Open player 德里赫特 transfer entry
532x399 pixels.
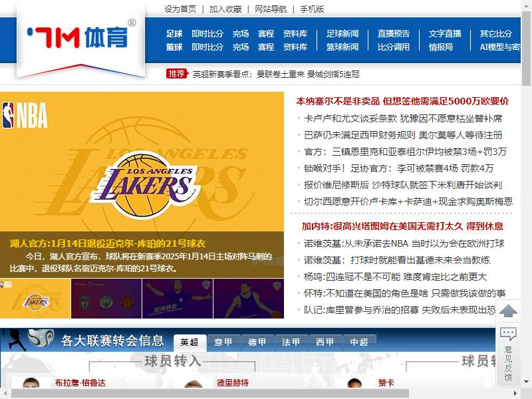click(233, 383)
